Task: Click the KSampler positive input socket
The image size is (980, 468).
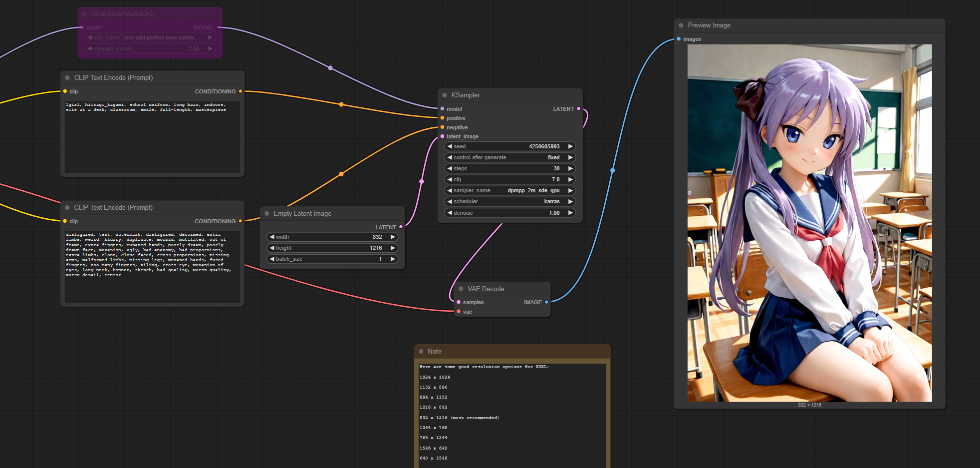Action: point(442,118)
